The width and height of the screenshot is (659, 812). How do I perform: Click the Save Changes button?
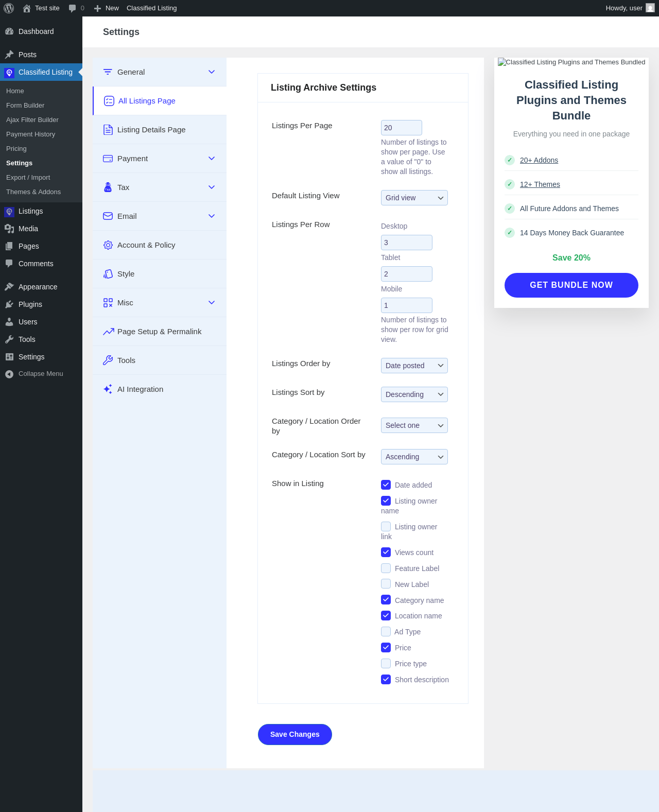295,734
